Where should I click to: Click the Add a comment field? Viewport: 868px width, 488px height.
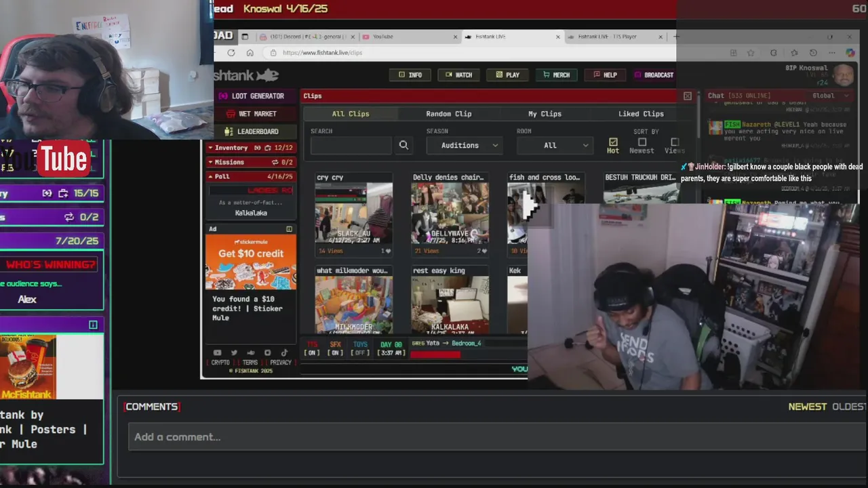click(x=498, y=436)
